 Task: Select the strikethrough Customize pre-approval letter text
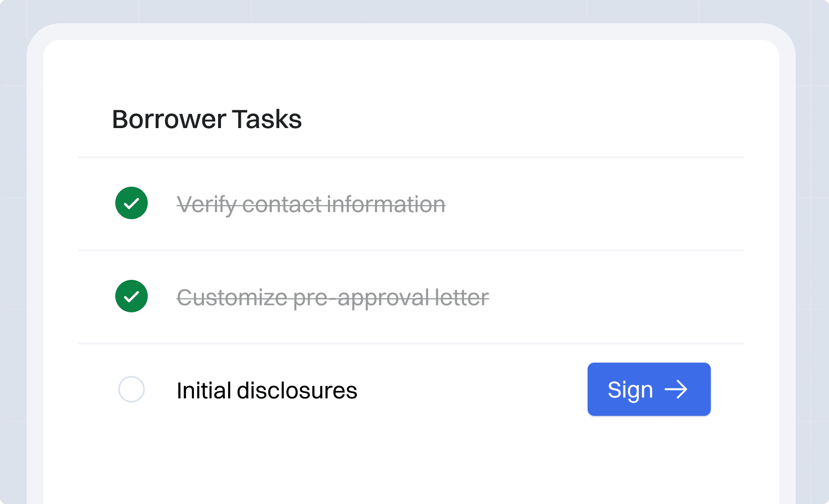(x=333, y=297)
